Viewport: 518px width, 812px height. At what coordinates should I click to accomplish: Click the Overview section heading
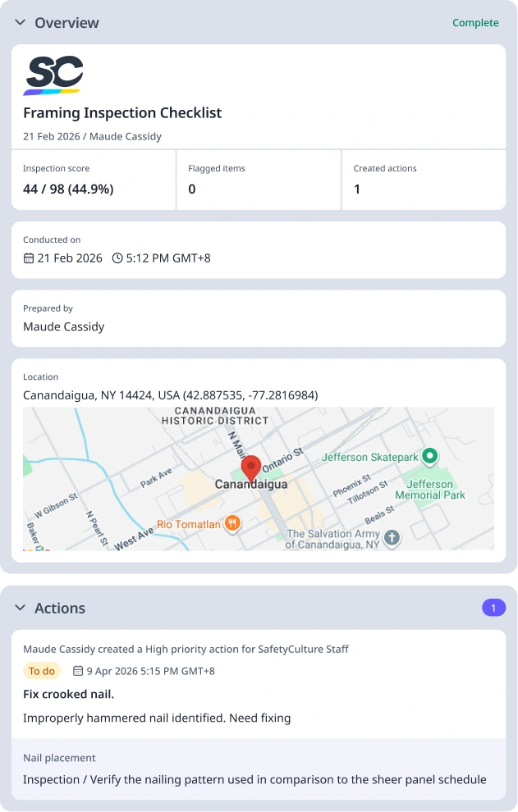point(66,23)
